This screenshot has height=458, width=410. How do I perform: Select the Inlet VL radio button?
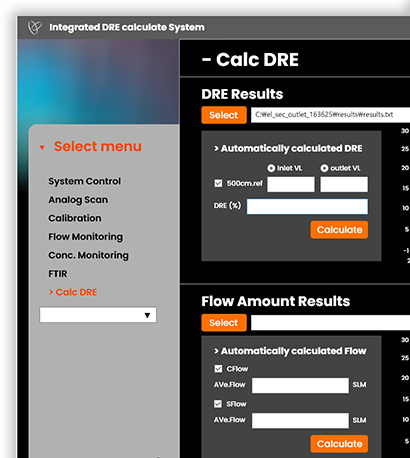point(271,168)
